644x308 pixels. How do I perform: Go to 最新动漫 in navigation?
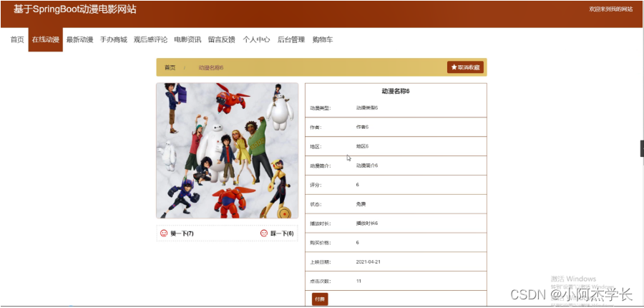79,39
